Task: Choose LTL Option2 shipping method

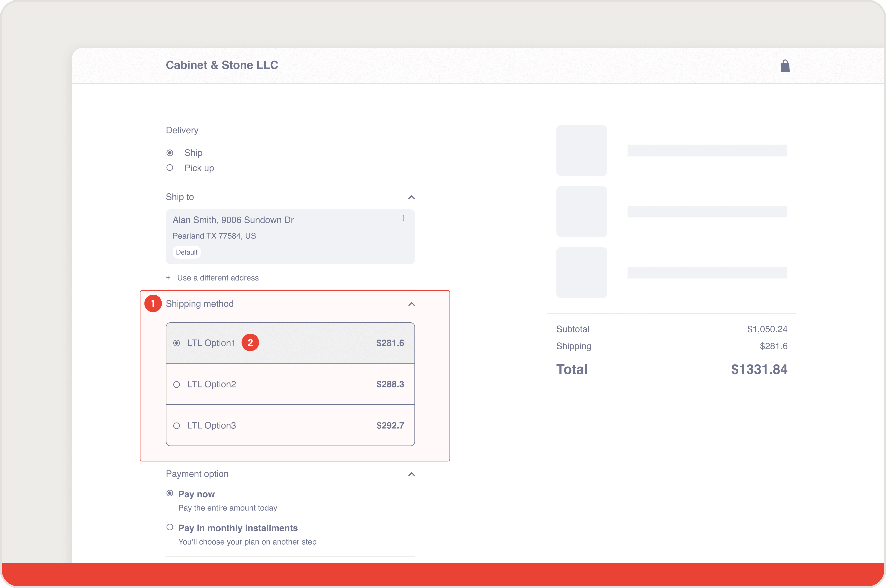Action: 177,384
